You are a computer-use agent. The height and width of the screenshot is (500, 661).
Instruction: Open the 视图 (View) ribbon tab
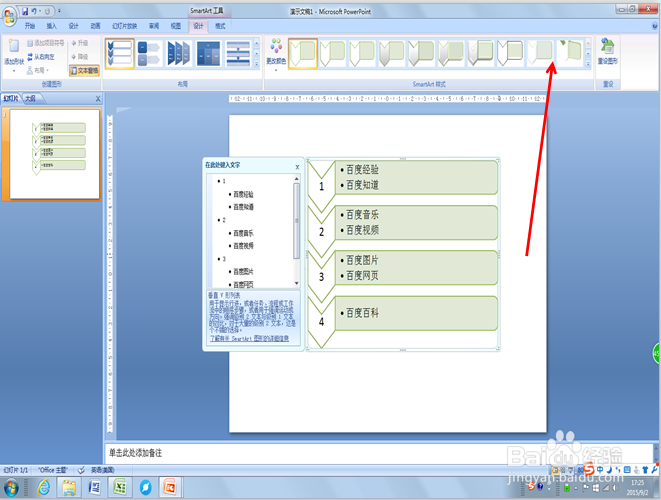click(176, 26)
